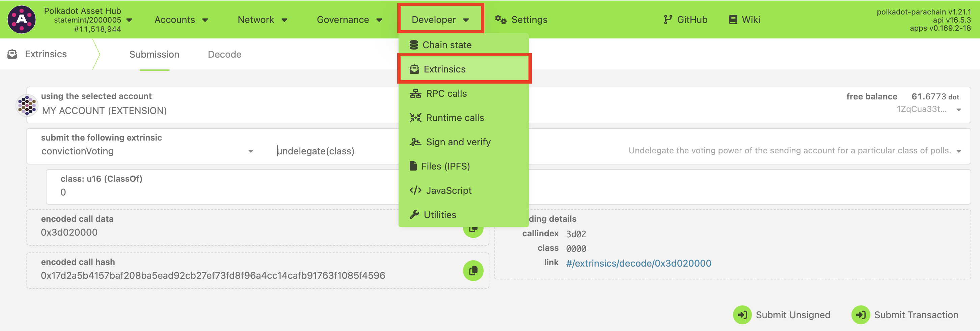This screenshot has width=980, height=331.
Task: Click the Submit Transaction sign-in icon
Action: (x=861, y=315)
